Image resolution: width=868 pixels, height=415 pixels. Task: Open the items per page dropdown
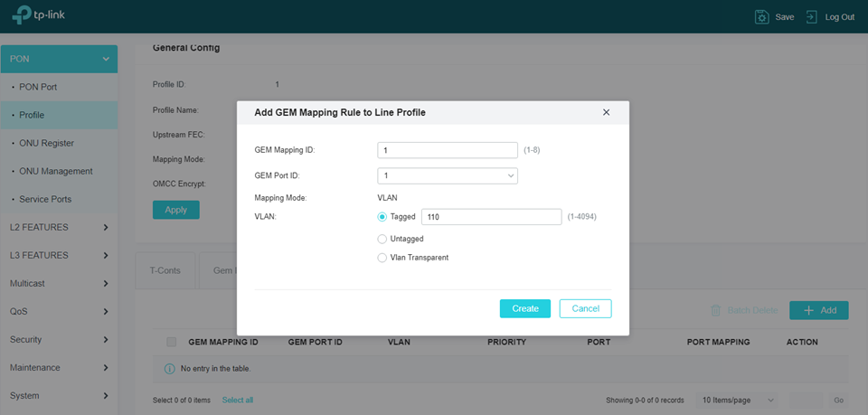(x=739, y=400)
